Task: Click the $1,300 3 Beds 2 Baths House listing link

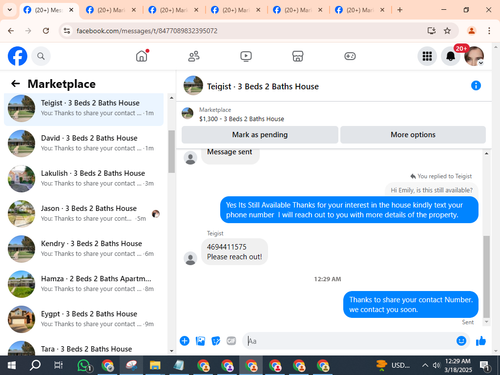Action: [x=241, y=119]
